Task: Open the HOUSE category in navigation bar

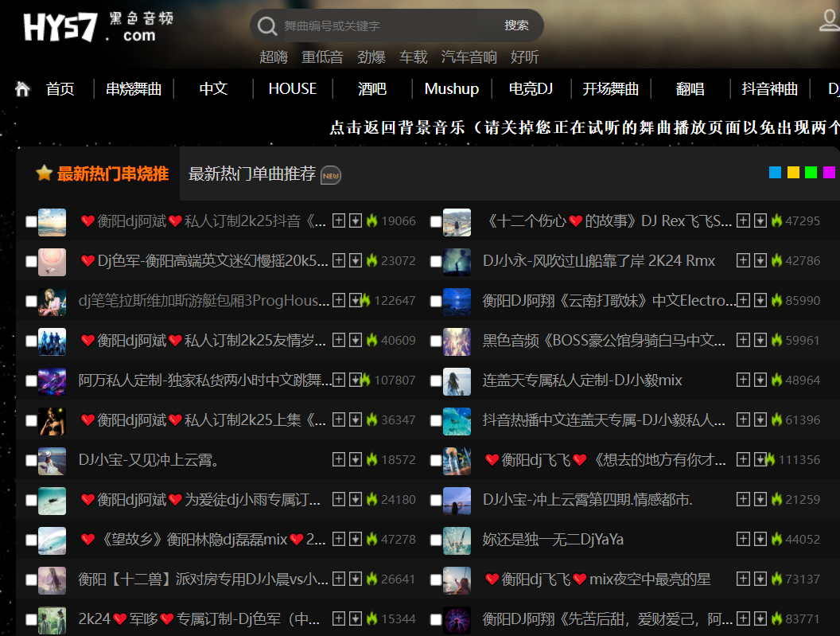Action: 292,88
